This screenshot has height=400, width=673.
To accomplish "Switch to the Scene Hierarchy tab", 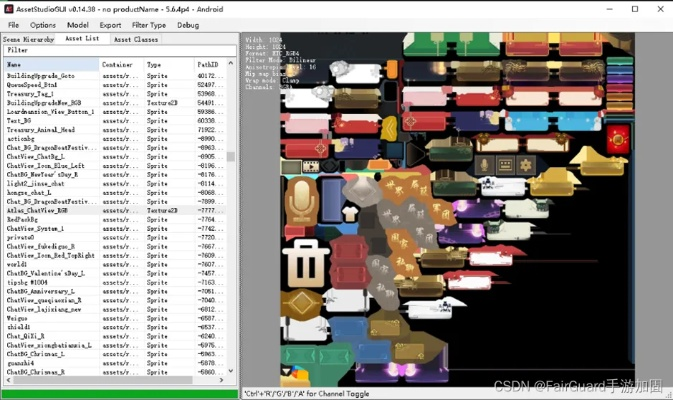I will click(x=29, y=39).
